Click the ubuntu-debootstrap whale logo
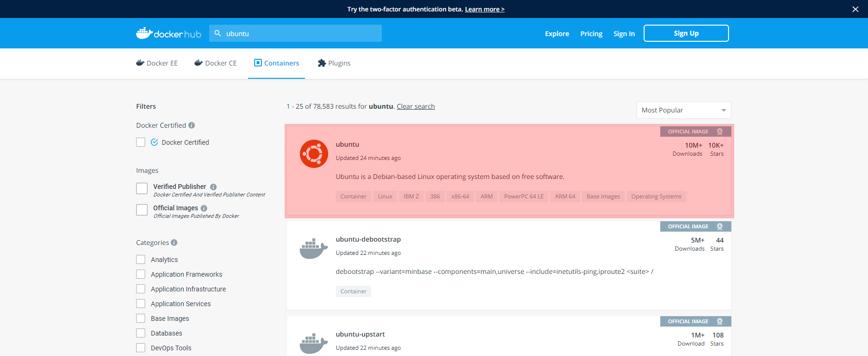 (314, 249)
